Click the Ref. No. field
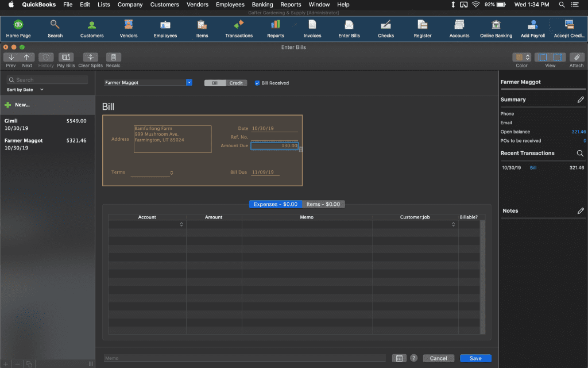The width and height of the screenshot is (588, 368). click(x=274, y=137)
